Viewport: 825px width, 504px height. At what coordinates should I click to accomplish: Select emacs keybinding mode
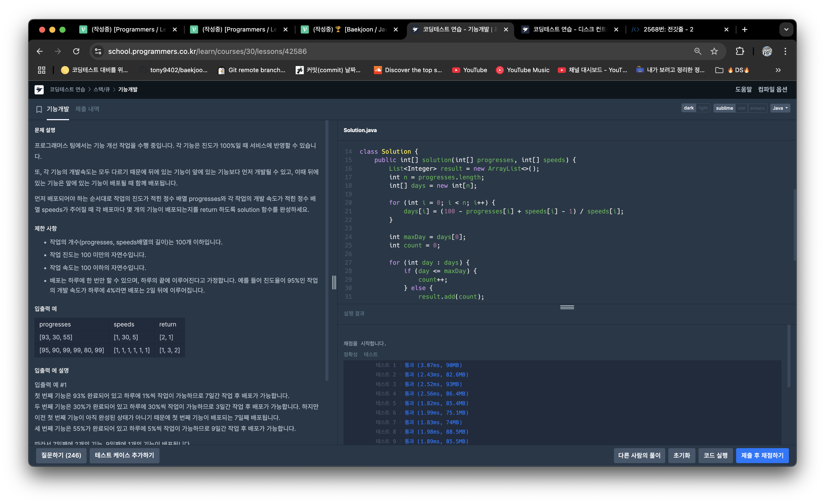point(757,108)
